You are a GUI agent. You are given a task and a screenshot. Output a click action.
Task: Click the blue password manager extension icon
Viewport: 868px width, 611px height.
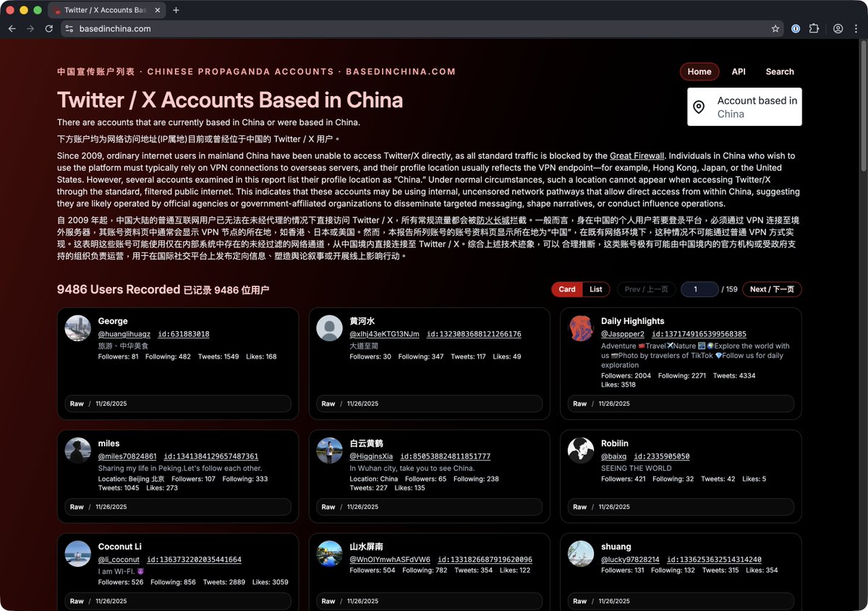click(796, 28)
